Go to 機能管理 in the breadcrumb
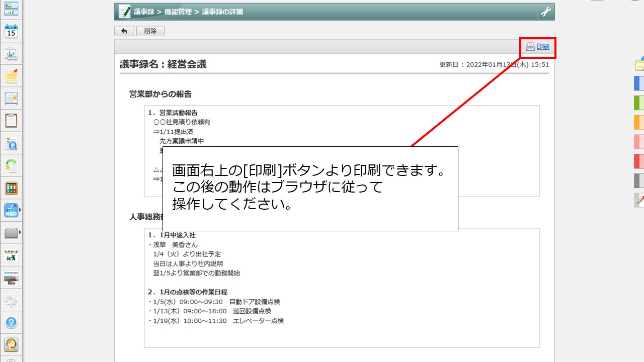This screenshot has height=362, width=644. (x=178, y=12)
